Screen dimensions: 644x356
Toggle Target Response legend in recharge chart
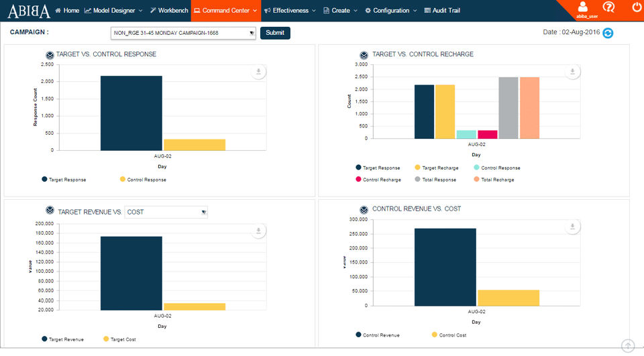point(378,168)
